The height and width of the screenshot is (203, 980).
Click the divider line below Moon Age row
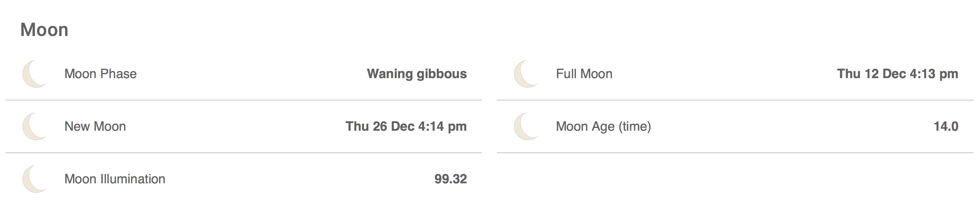pos(735,153)
